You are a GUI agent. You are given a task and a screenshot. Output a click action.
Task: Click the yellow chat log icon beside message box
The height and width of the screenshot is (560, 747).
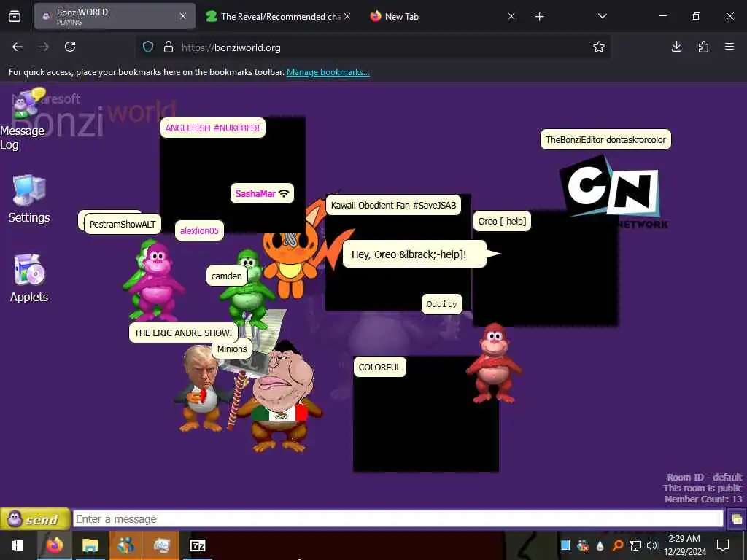[x=736, y=519]
